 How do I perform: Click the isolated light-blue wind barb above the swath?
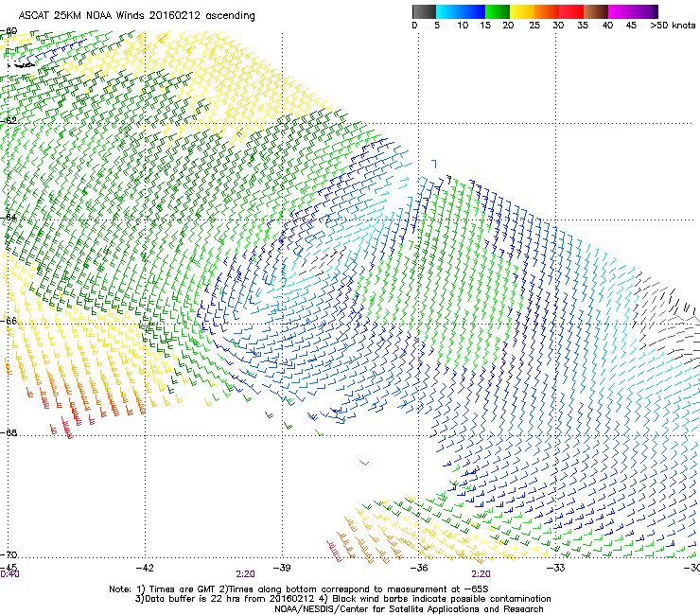pos(434,164)
